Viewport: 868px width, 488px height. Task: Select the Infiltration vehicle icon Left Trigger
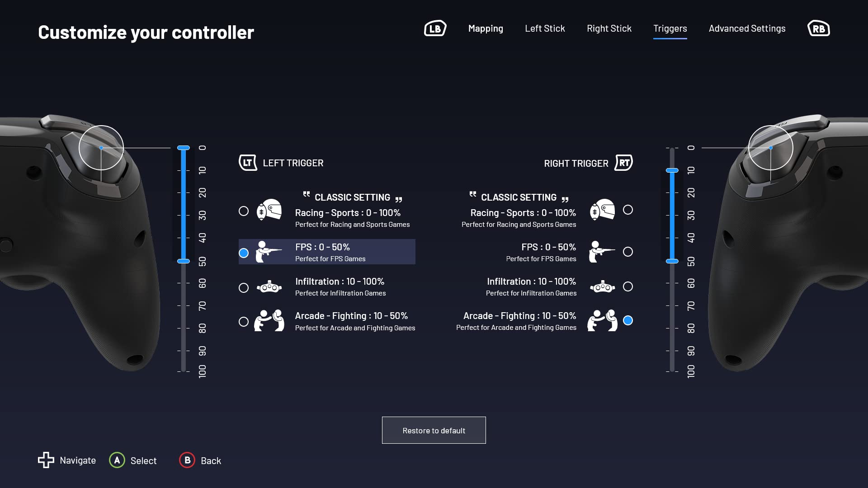coord(269,286)
